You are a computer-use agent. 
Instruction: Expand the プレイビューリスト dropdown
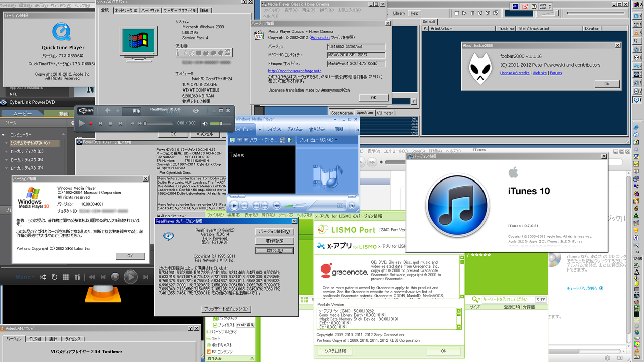318,140
